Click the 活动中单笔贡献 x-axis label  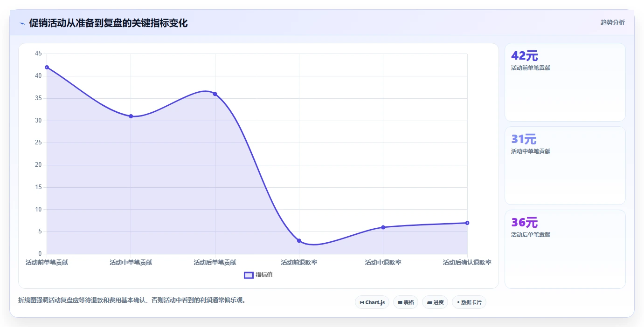point(131,263)
